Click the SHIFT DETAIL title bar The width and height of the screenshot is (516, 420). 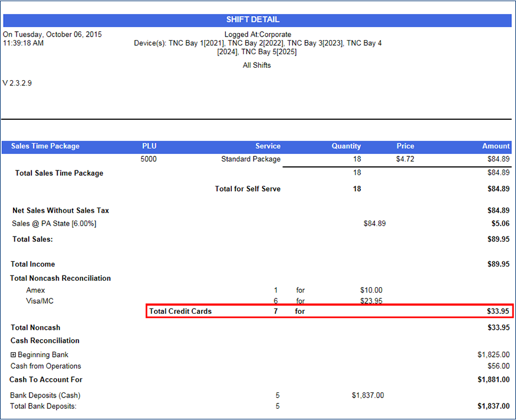(x=257, y=20)
